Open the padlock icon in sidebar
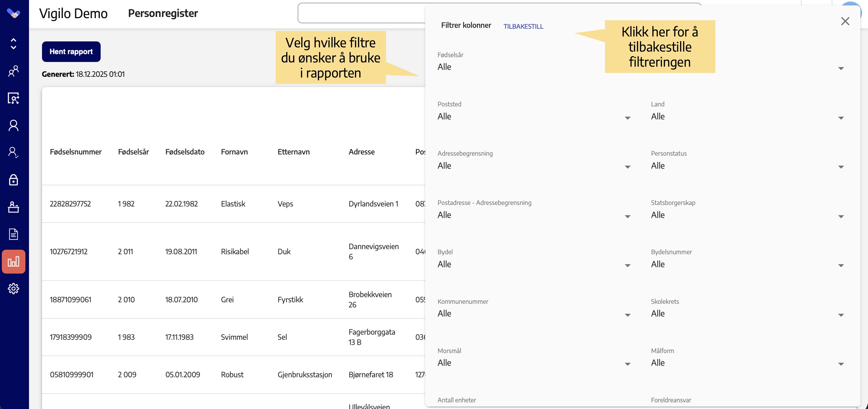The height and width of the screenshot is (409, 868). click(x=14, y=180)
